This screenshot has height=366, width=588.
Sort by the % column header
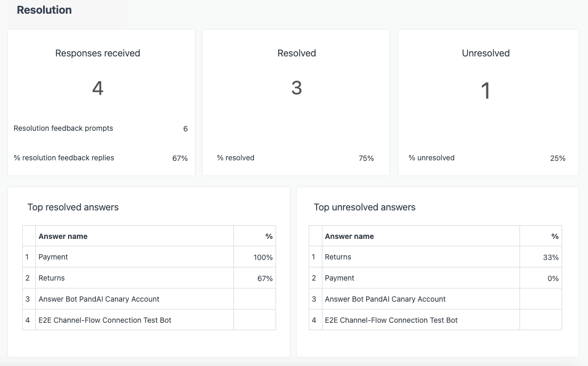point(269,236)
